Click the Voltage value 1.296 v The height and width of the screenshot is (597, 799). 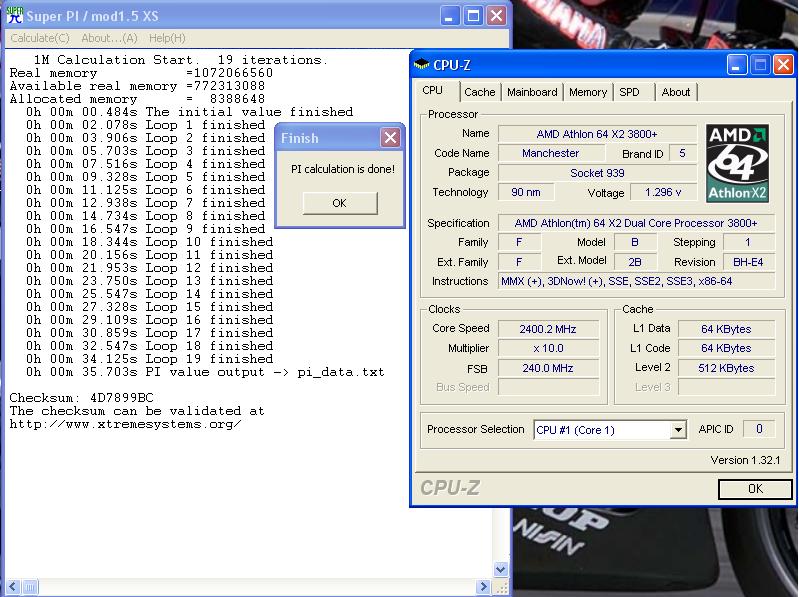(x=663, y=193)
